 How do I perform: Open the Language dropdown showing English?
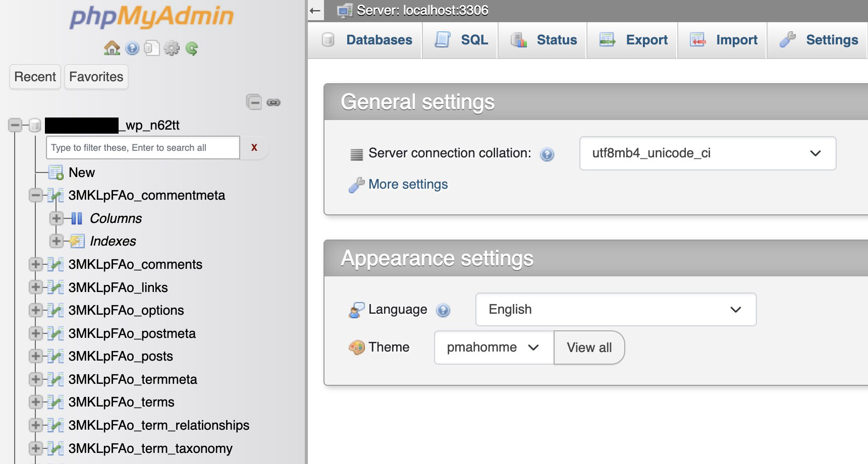(616, 310)
